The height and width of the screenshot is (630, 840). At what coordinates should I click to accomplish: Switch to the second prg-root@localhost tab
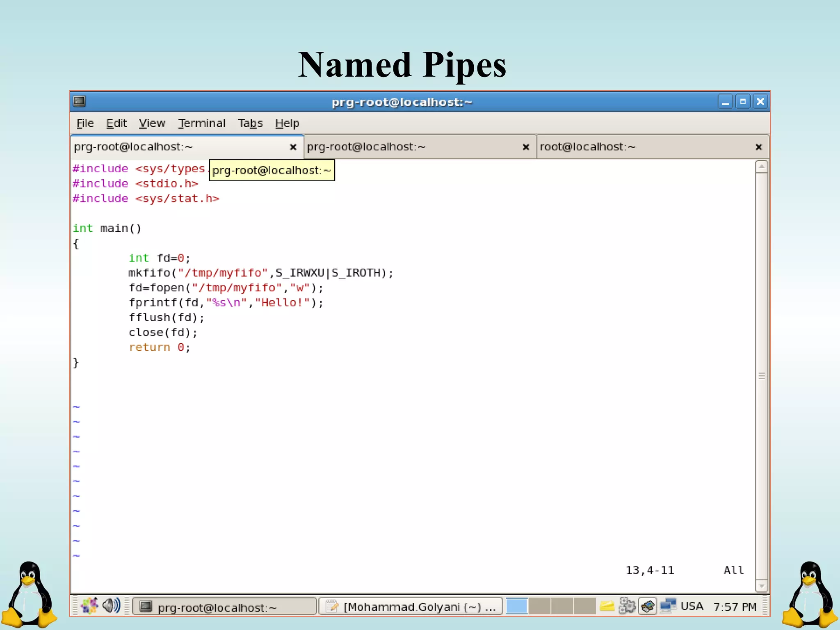coord(420,147)
